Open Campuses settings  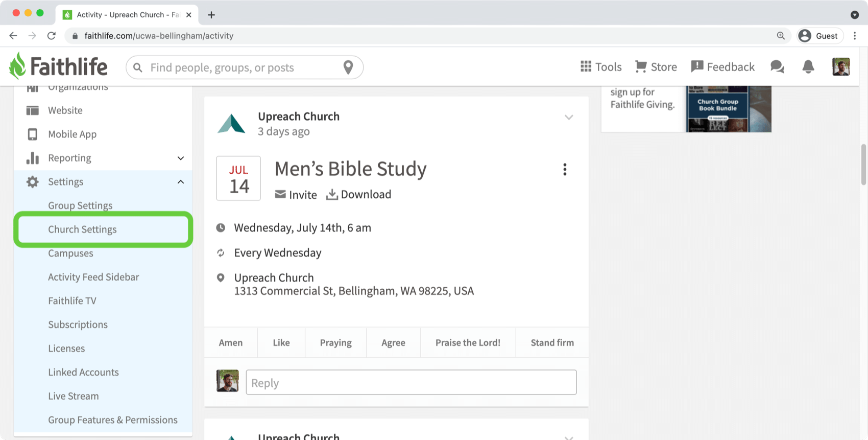pyautogui.click(x=70, y=253)
